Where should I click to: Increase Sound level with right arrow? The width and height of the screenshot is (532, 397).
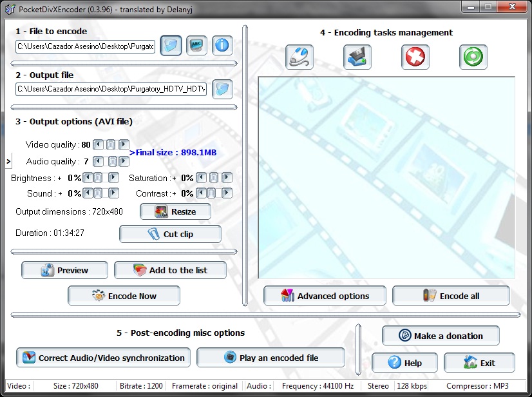(113, 193)
